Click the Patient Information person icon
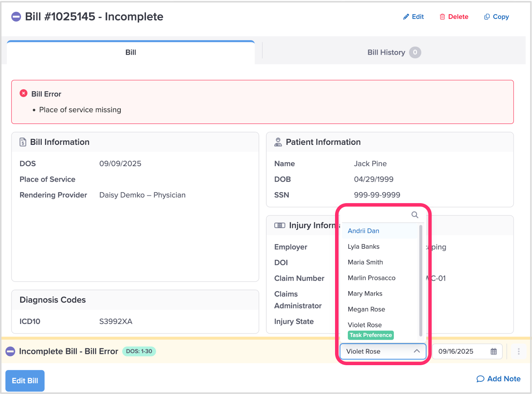Image resolution: width=532 pixels, height=394 pixels. click(x=278, y=142)
